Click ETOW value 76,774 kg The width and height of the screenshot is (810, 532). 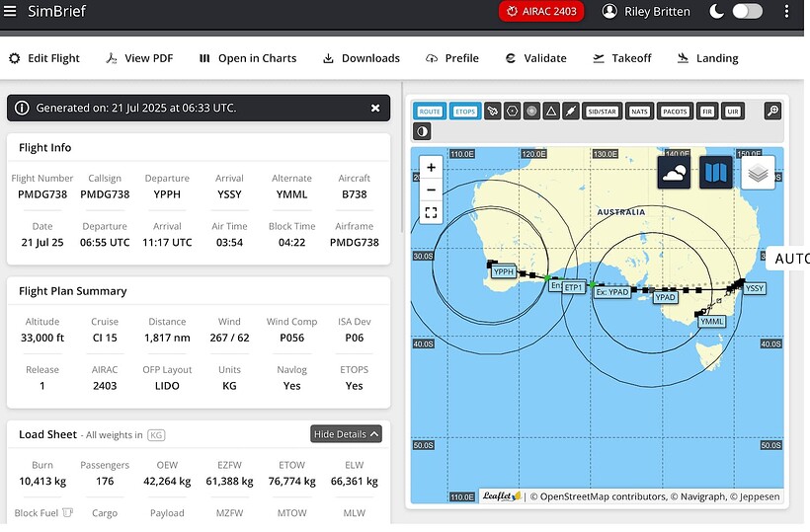coord(291,481)
